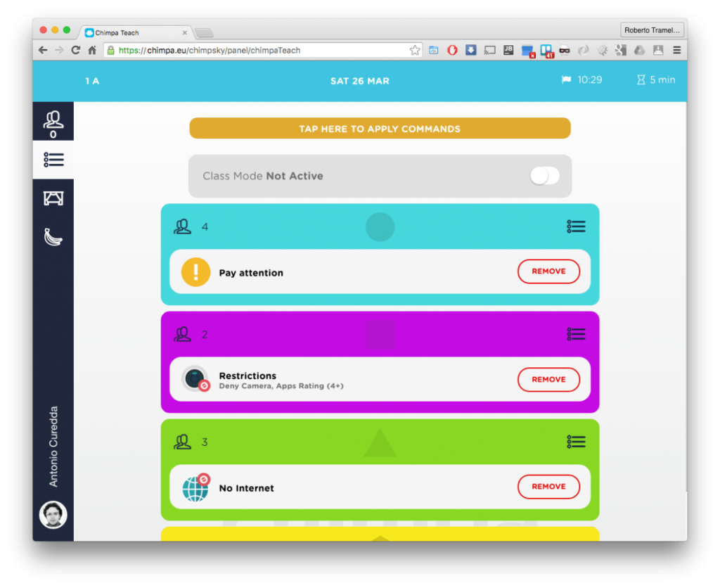Tap here to apply commands button
Viewport: 720px width, 588px height.
click(x=380, y=129)
